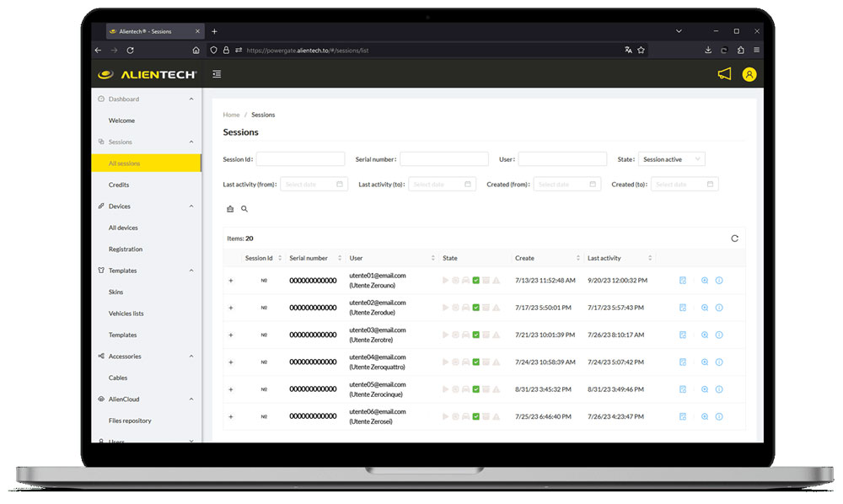The width and height of the screenshot is (843, 504).
Task: Open Credits in sidebar
Action: 119,185
